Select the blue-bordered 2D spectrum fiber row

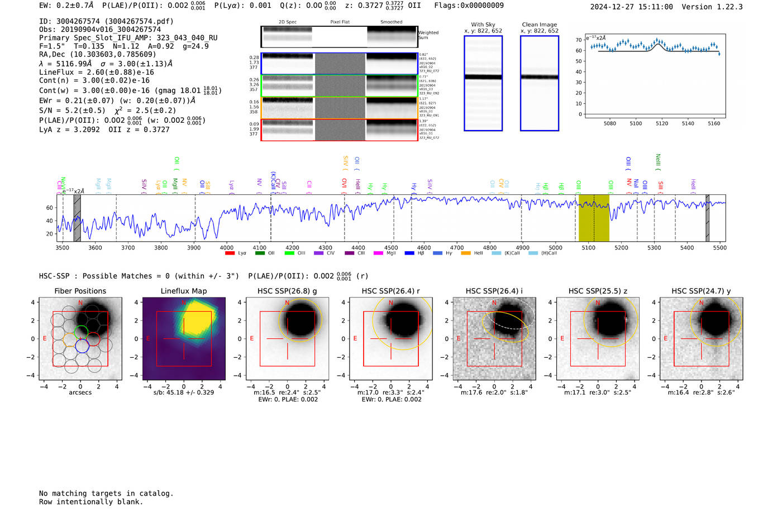click(339, 64)
